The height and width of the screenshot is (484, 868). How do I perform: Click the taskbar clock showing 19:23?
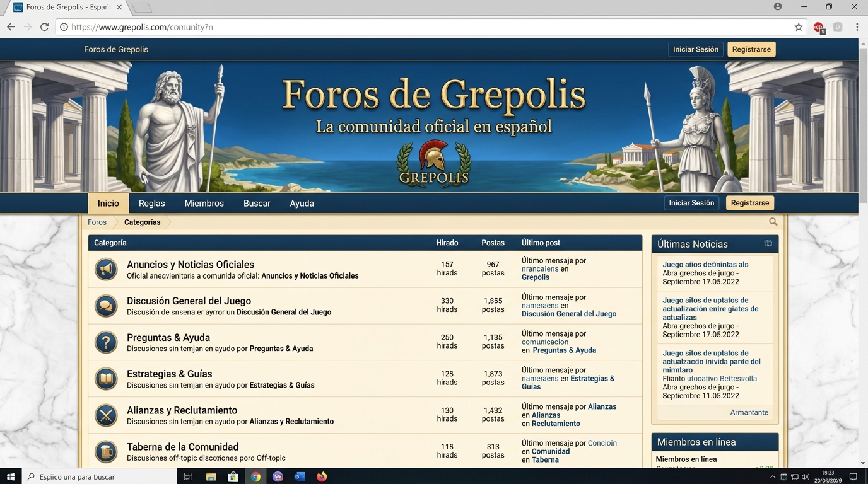[828, 476]
